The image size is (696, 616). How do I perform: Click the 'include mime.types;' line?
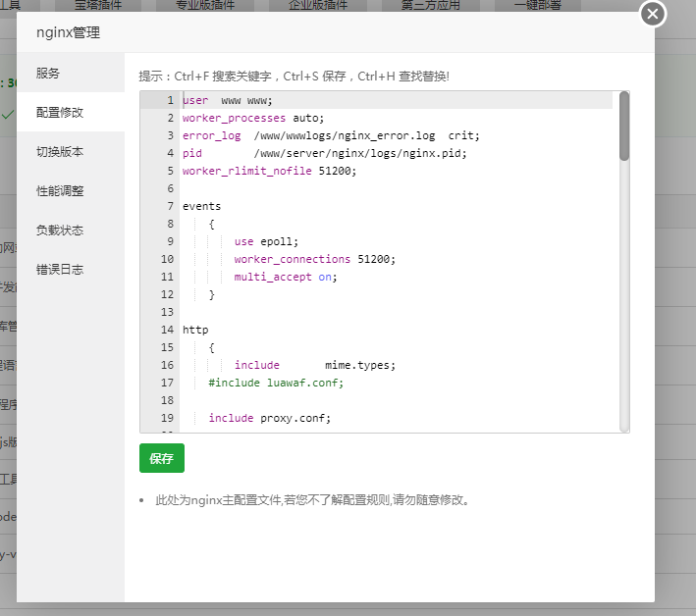[x=315, y=365]
